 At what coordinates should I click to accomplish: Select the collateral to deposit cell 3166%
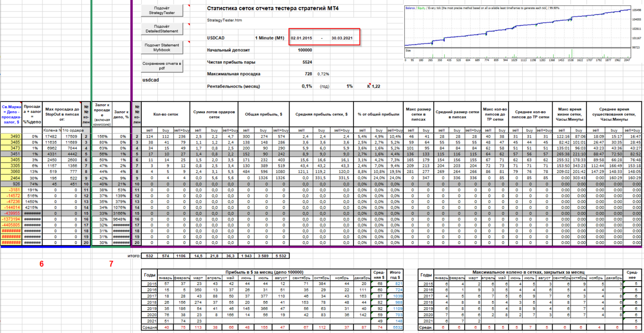122,213
